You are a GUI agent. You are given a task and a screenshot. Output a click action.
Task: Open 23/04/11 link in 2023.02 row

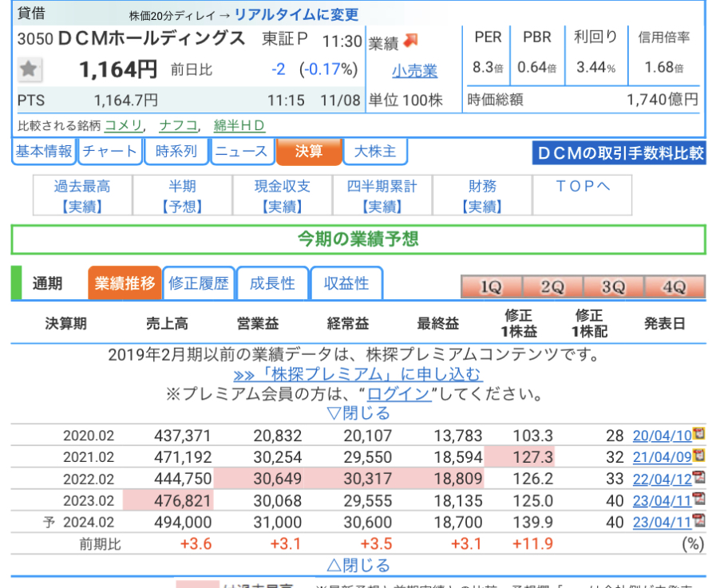662,501
